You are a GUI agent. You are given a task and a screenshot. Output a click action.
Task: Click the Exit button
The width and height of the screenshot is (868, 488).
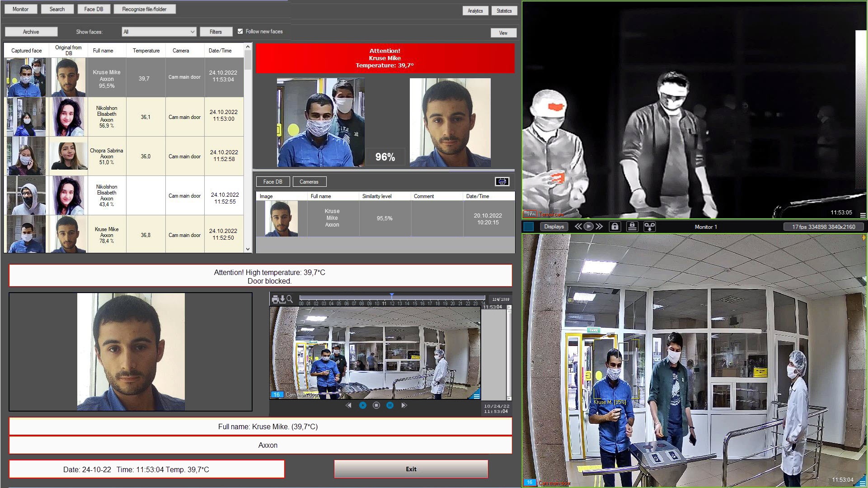(411, 469)
